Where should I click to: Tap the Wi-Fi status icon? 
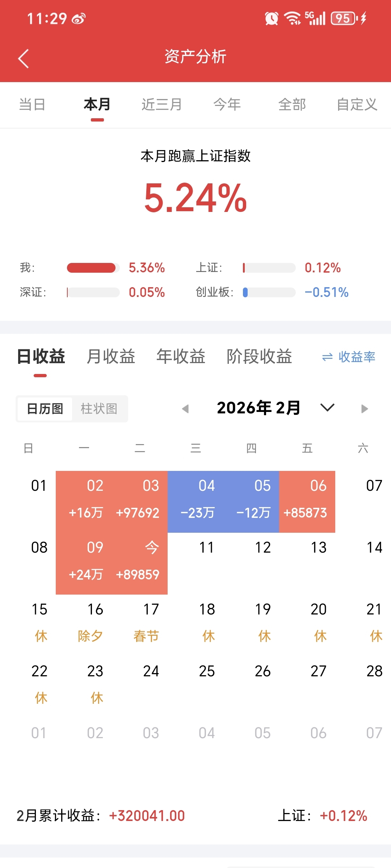pos(292,18)
